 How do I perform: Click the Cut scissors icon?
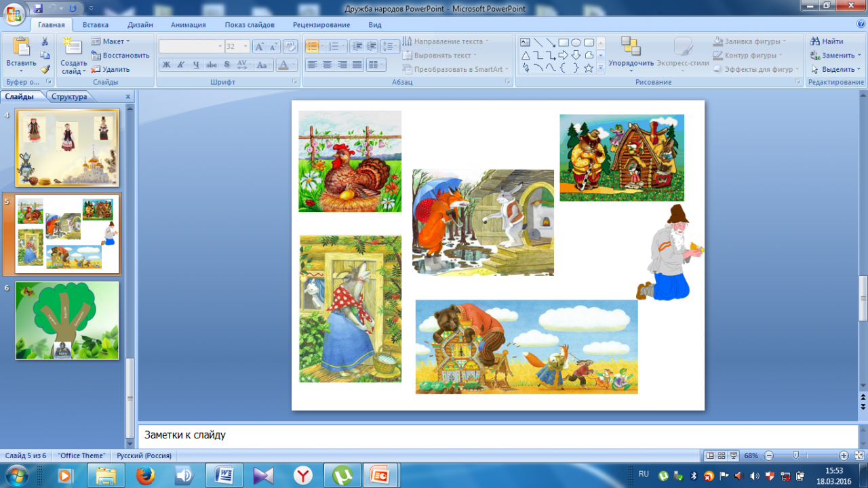point(45,41)
